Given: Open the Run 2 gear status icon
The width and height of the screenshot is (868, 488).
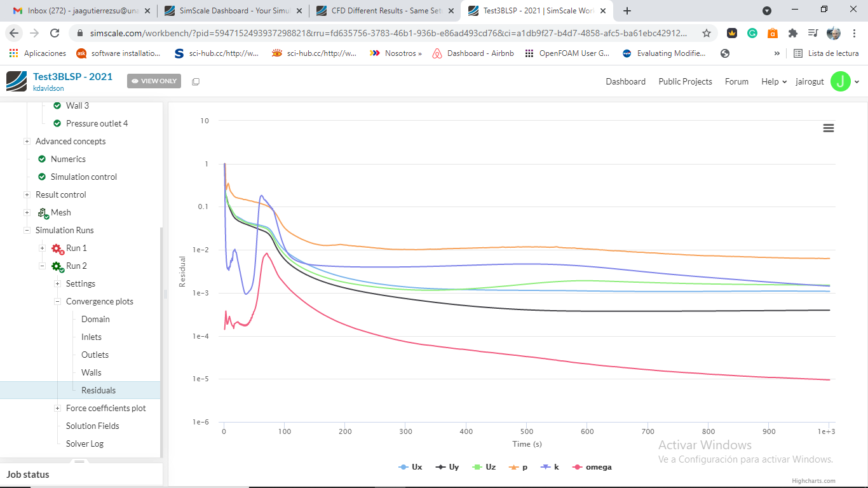Looking at the screenshot, I should [57, 266].
